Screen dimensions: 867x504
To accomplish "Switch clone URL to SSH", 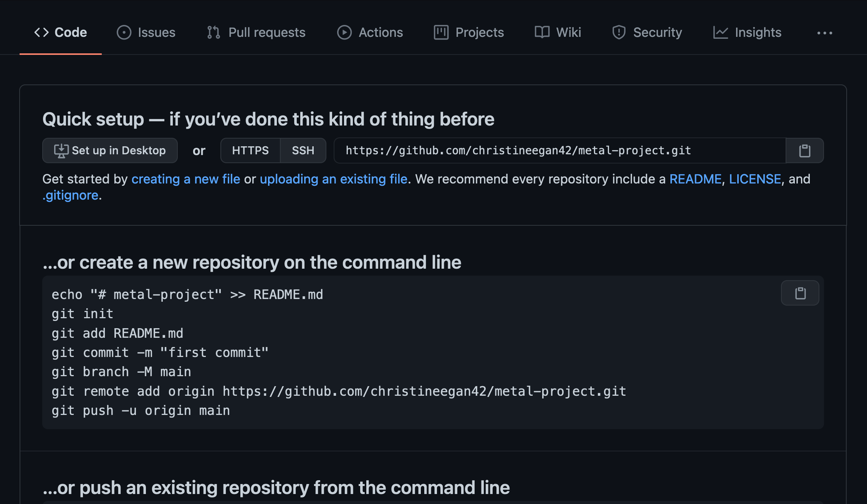I will (303, 150).
